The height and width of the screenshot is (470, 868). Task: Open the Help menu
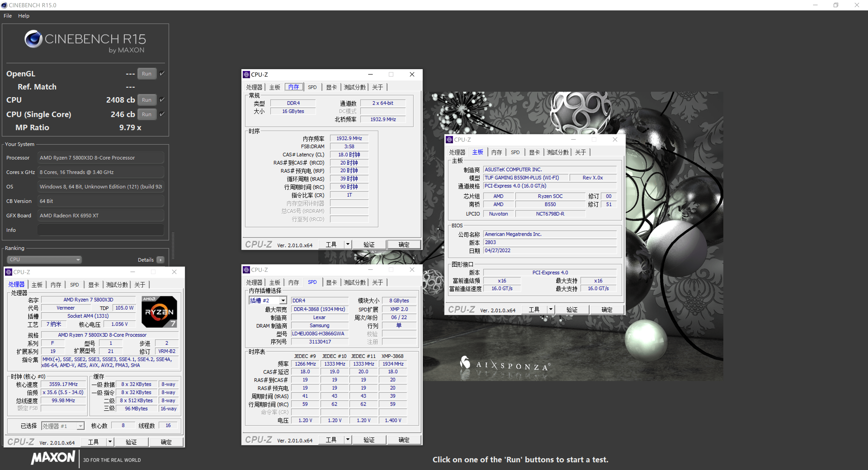pos(24,16)
